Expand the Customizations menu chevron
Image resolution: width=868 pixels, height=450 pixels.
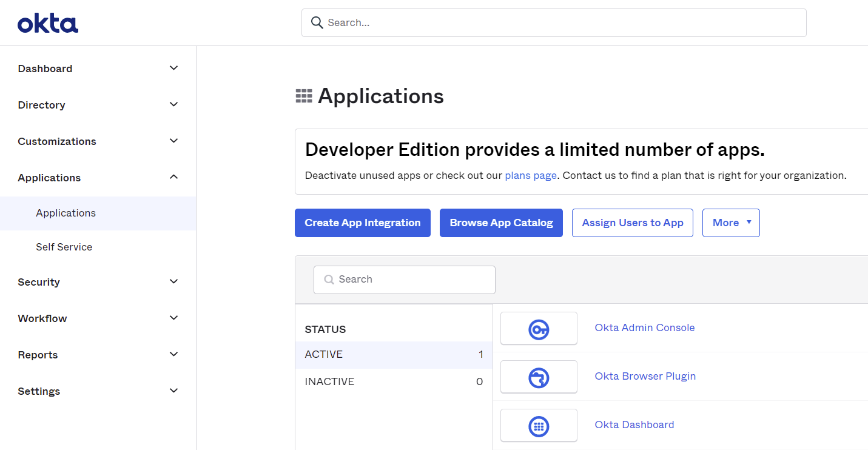(x=174, y=141)
